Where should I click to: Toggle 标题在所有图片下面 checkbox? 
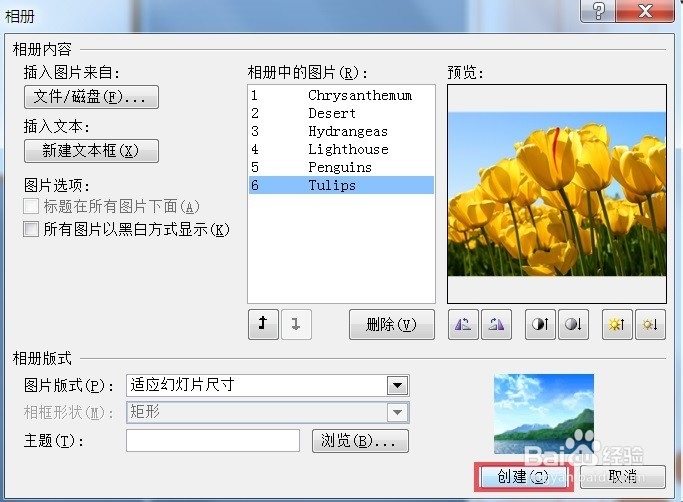click(x=31, y=206)
